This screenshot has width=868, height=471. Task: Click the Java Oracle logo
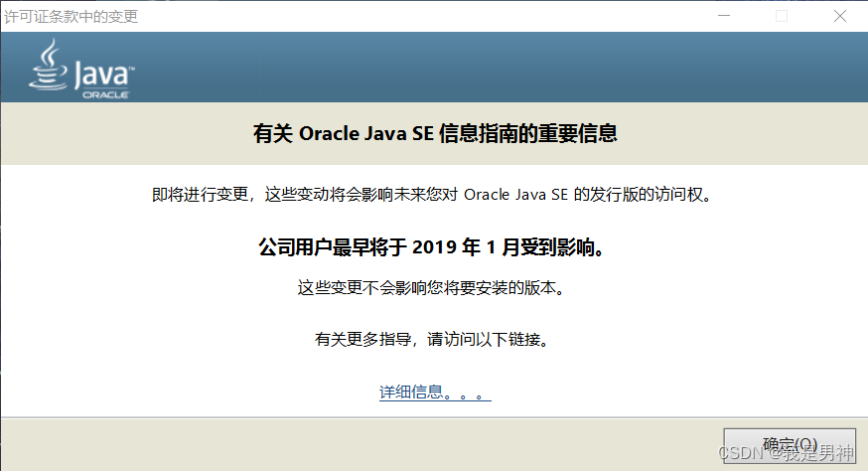[x=81, y=69]
